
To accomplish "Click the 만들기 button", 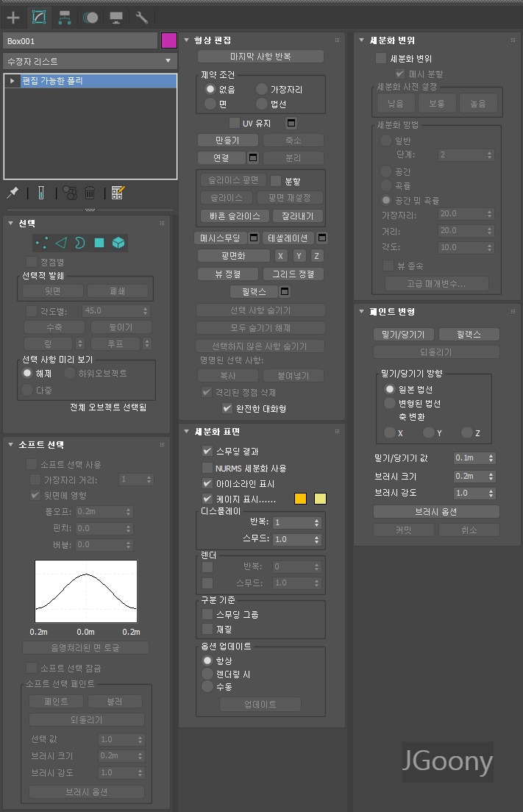I will (227, 140).
